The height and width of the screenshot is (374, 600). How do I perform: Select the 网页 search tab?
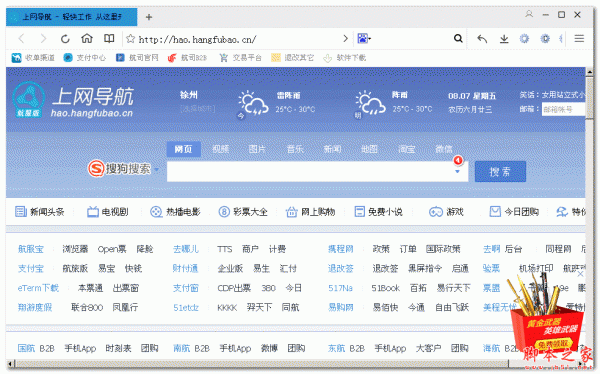pyautogui.click(x=184, y=149)
